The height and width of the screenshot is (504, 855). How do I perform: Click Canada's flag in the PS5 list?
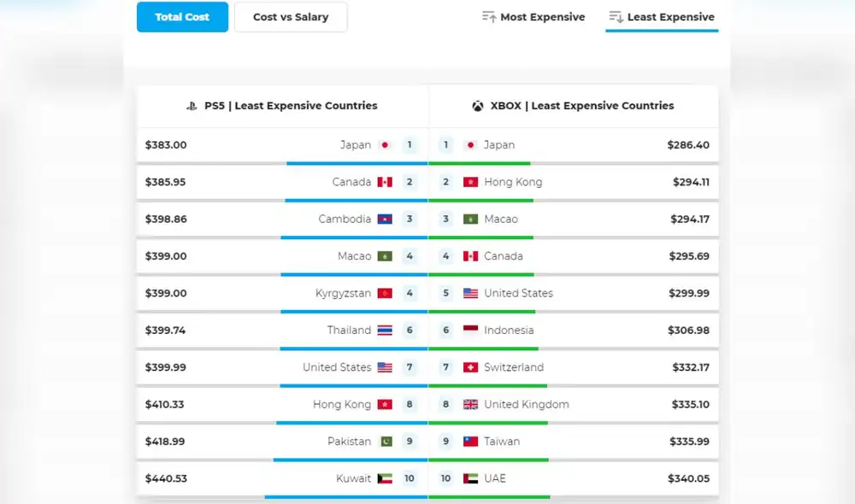point(384,182)
